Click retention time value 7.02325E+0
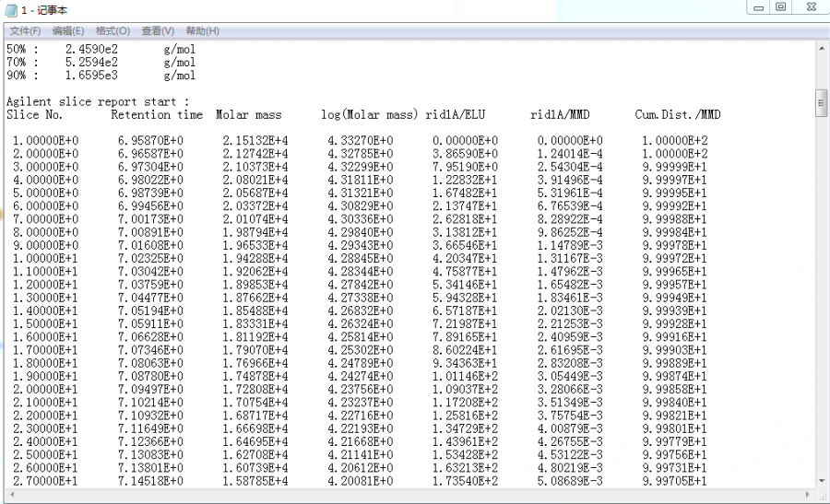The width and height of the screenshot is (830, 504). [150, 259]
